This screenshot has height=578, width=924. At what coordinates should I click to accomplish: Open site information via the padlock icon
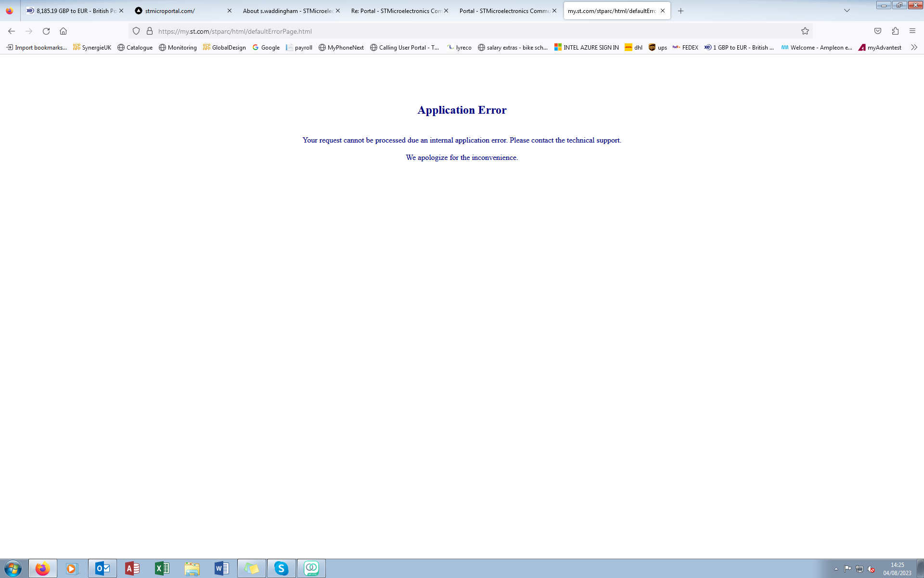tap(149, 31)
